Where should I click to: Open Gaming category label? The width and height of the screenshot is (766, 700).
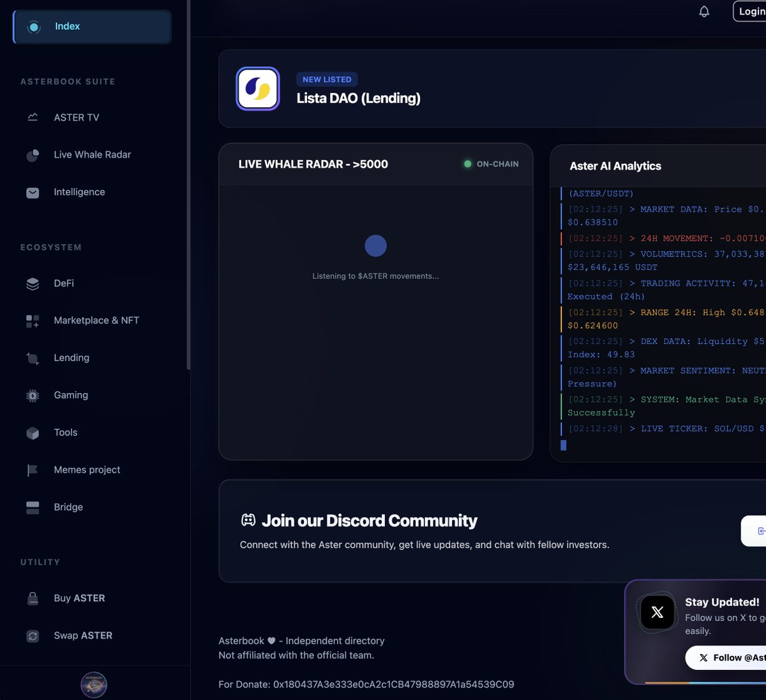tap(71, 395)
